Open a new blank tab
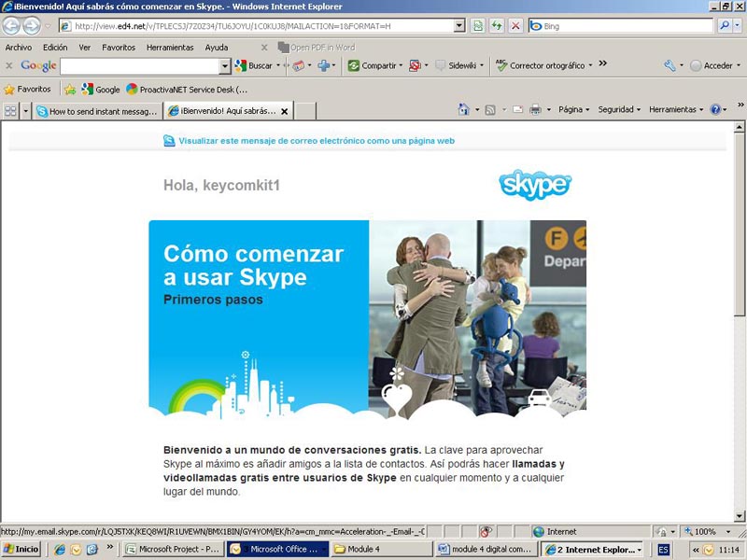This screenshot has height=560, width=747. [305, 111]
